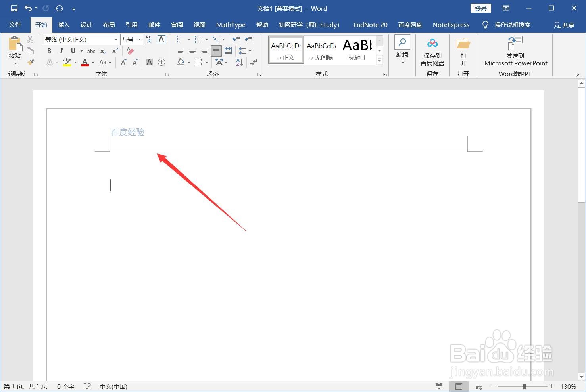This screenshot has height=392, width=586.
Task: Switch to Web Layout view in status bar
Action: coord(478,386)
